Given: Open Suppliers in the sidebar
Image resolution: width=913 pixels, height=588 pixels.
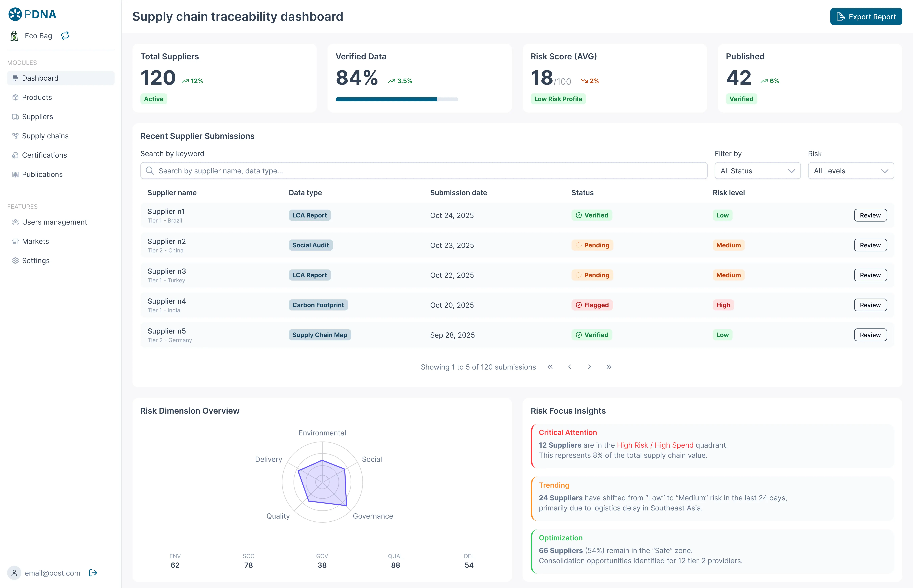Looking at the screenshot, I should click(37, 116).
